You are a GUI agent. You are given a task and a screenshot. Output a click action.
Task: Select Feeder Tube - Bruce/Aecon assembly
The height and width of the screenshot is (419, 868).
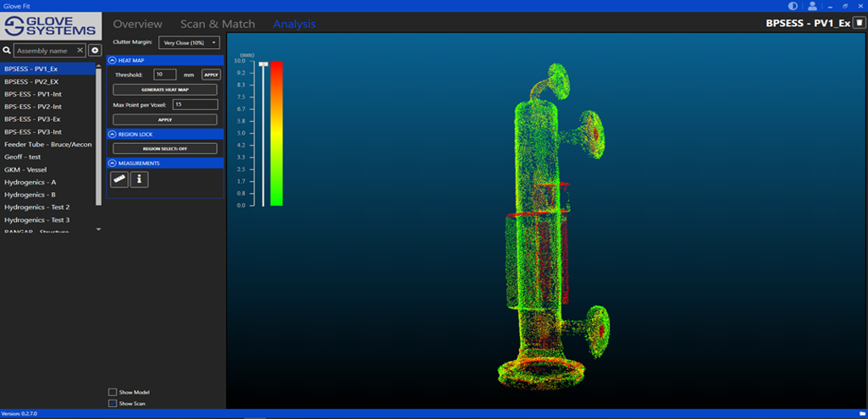(x=48, y=145)
